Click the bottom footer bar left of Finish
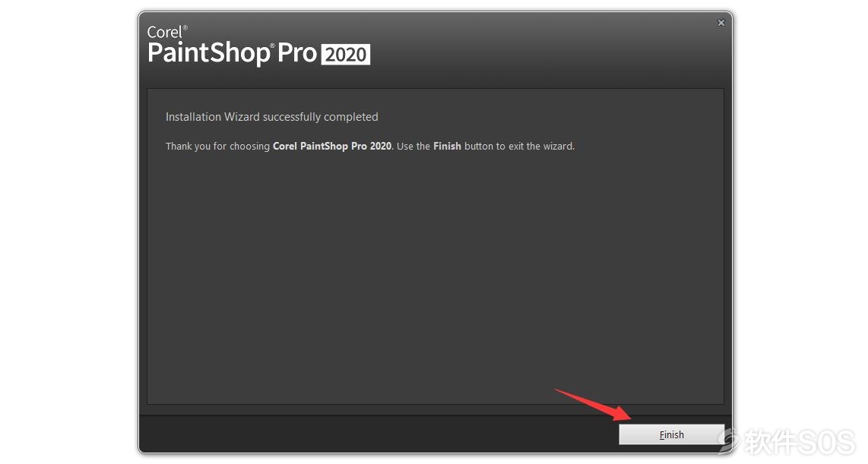The width and height of the screenshot is (868, 464). [x=379, y=434]
